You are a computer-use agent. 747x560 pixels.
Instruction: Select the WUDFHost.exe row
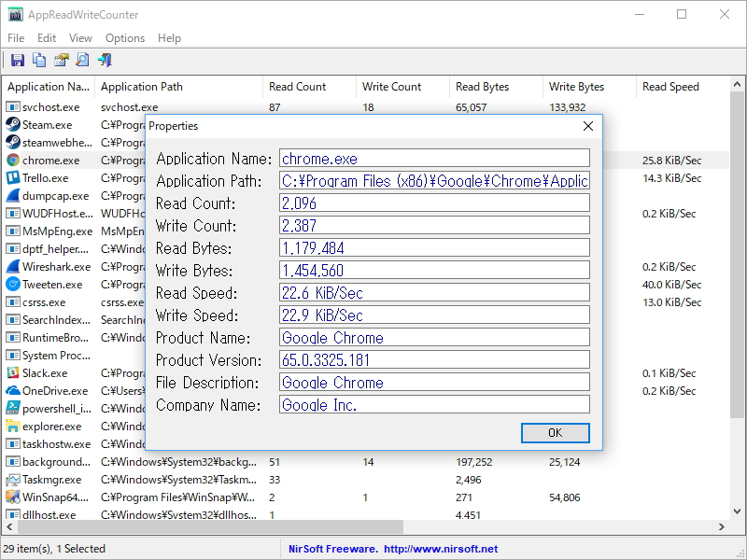(x=74, y=214)
